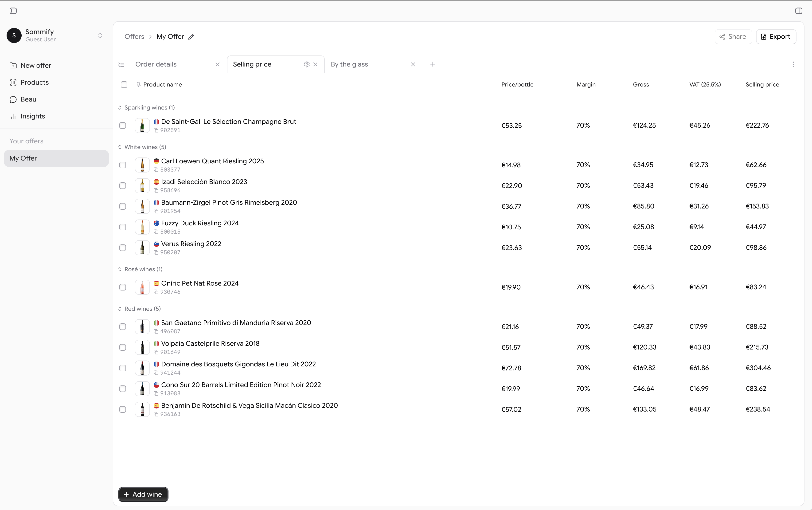Copy product code 950207

[156, 252]
